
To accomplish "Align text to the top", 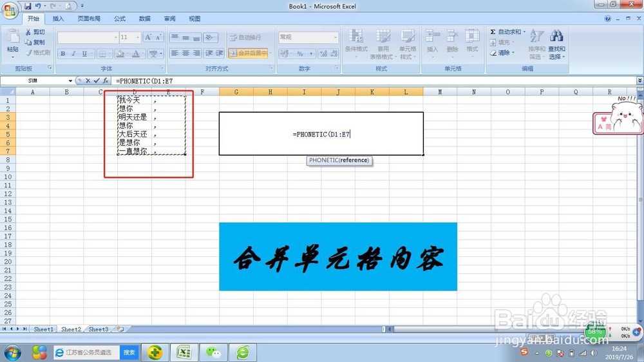I will coord(175,37).
